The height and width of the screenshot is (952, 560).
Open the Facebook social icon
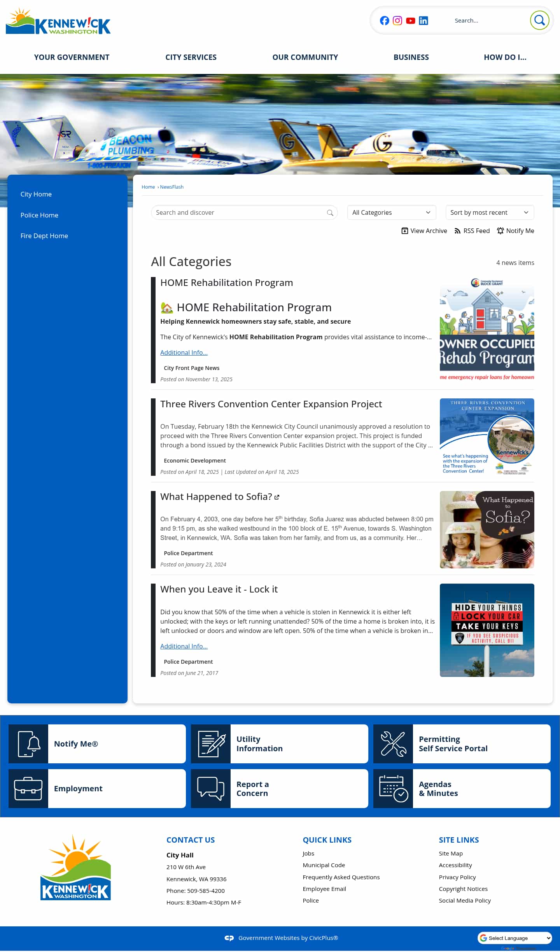pos(384,21)
